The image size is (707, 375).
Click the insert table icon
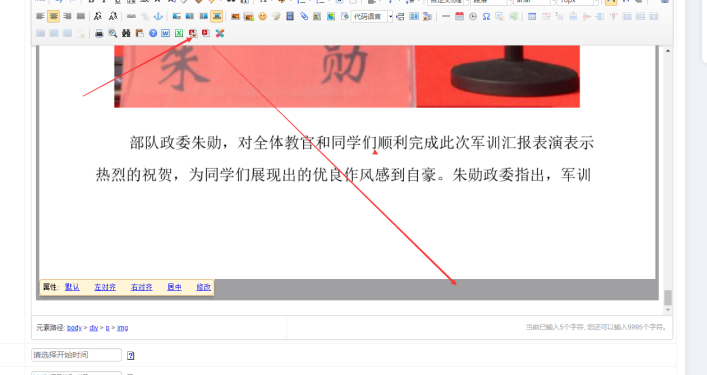[x=532, y=16]
